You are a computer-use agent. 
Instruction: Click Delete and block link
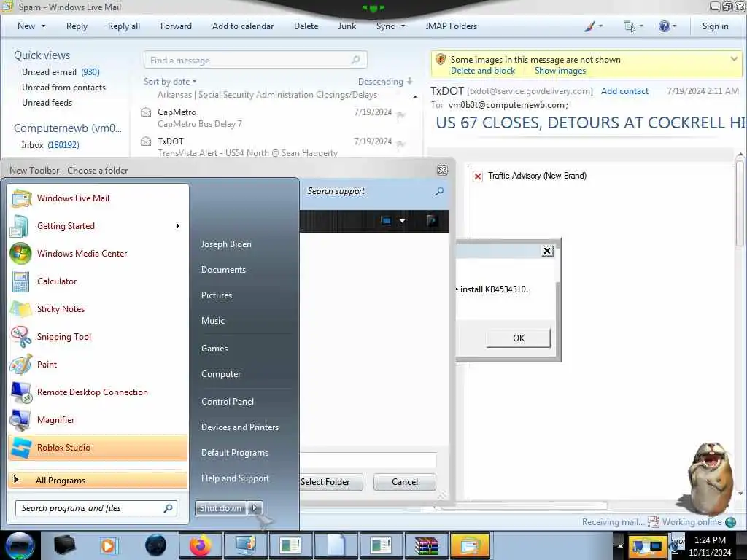point(483,71)
